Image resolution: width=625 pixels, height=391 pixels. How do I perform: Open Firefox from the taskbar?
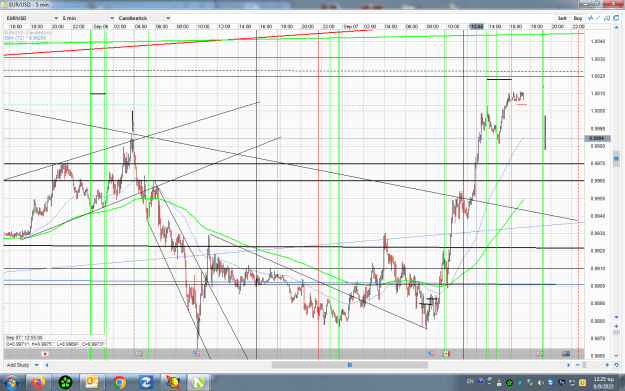tap(38, 383)
